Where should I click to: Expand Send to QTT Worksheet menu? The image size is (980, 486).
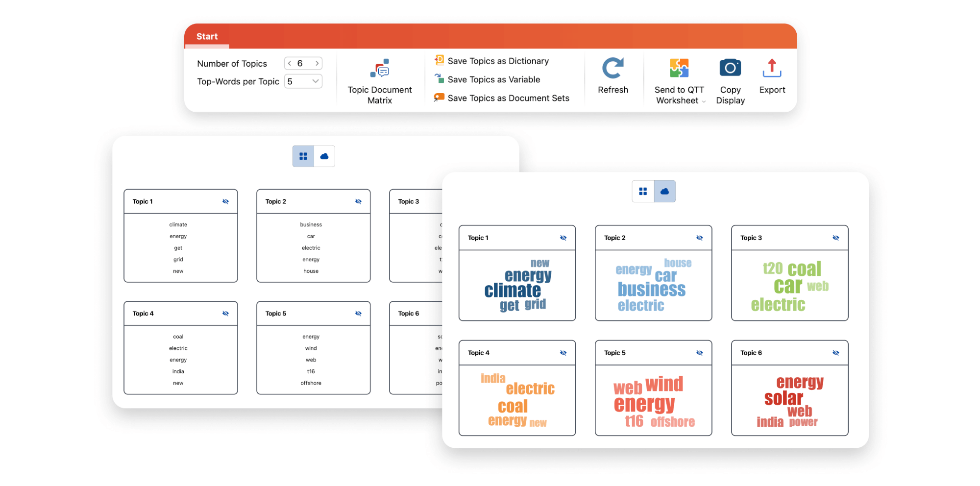pyautogui.click(x=703, y=101)
